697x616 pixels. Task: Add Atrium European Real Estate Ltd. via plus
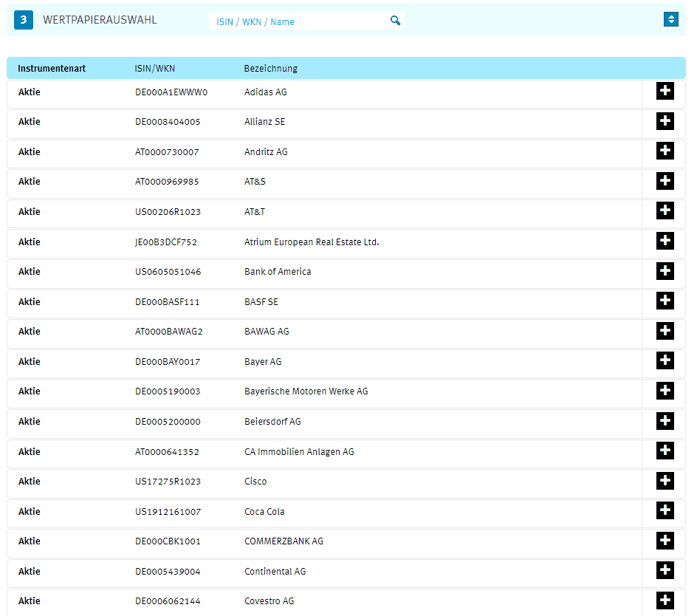[x=665, y=241]
